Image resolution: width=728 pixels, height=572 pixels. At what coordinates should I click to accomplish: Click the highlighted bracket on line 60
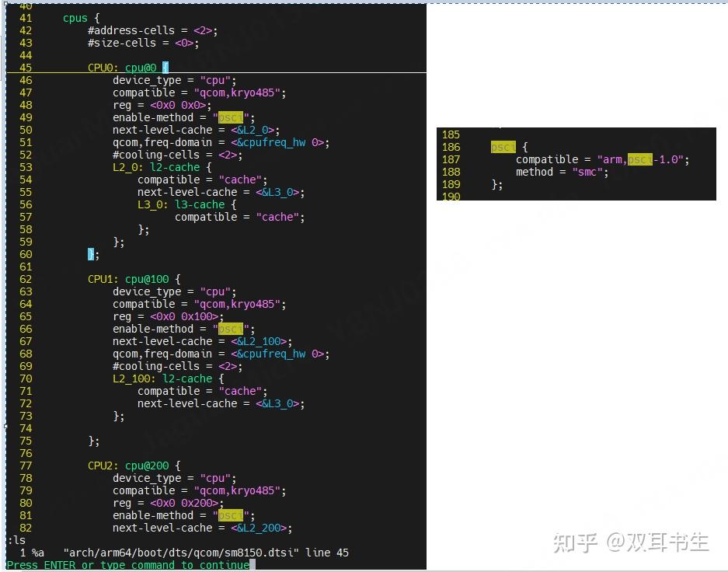[89, 253]
